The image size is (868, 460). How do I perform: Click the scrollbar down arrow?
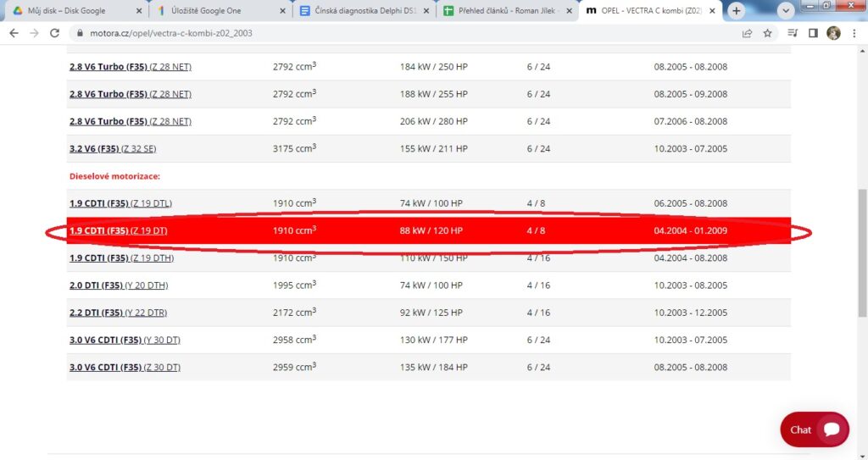pos(862,455)
